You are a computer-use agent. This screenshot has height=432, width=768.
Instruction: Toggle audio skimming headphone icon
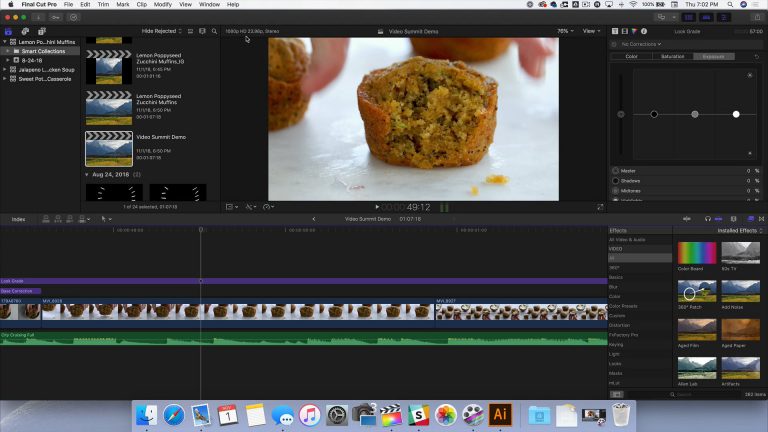(x=708, y=219)
